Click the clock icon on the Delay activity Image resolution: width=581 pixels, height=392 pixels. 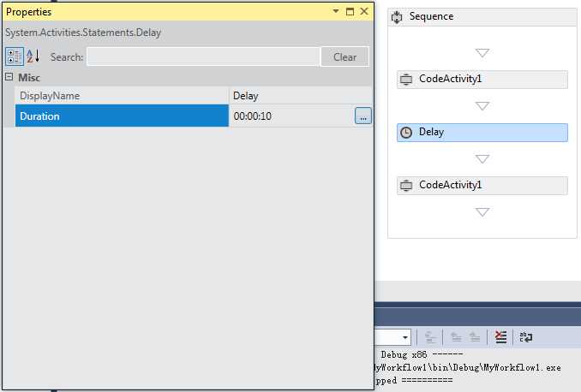406,133
